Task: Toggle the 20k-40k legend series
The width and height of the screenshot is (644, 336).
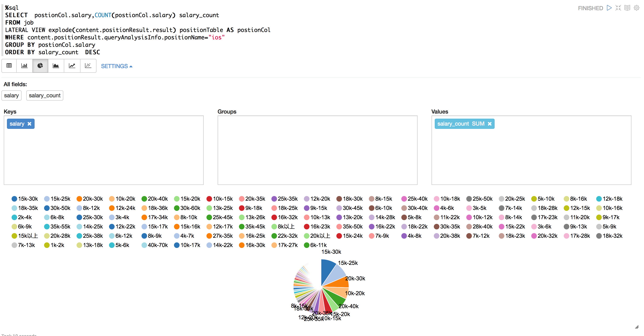Action: coord(155,199)
